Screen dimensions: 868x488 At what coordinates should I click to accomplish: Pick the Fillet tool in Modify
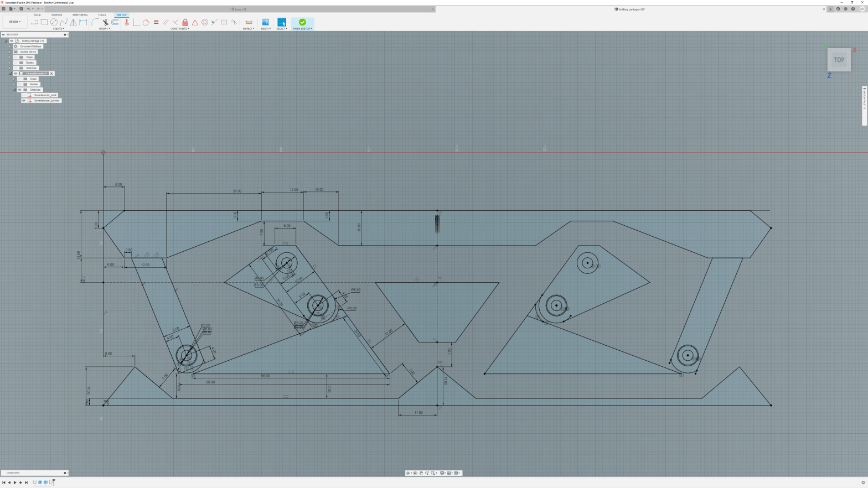click(x=95, y=22)
